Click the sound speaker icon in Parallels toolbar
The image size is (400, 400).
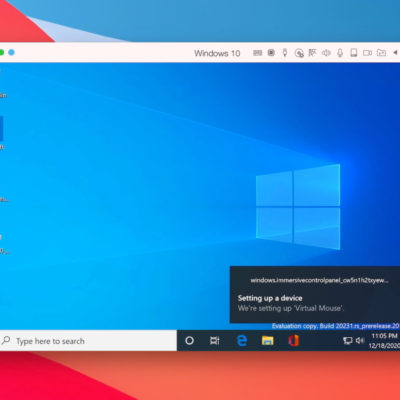[326, 53]
